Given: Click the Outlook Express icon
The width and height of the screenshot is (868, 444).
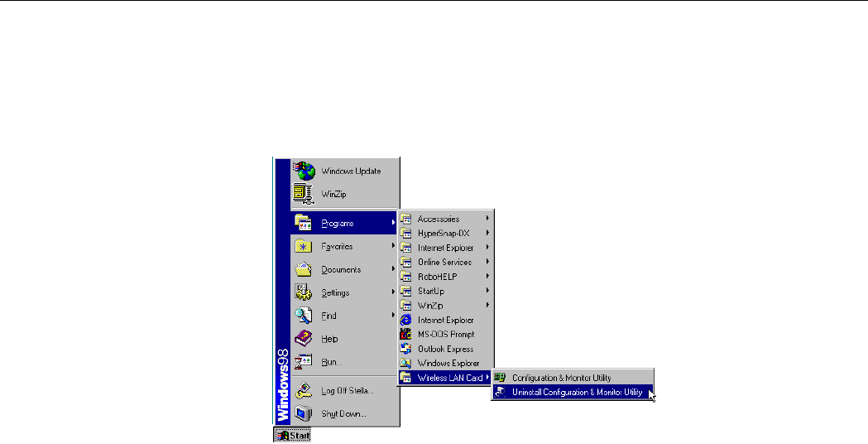Looking at the screenshot, I should (406, 349).
